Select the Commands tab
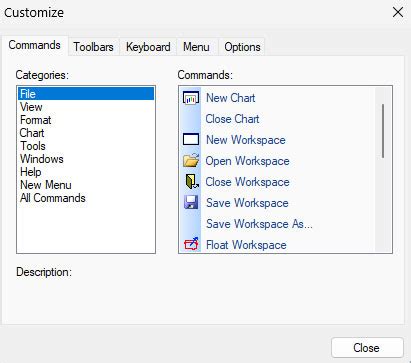Viewport: 411px width, 363px height. coord(34,45)
